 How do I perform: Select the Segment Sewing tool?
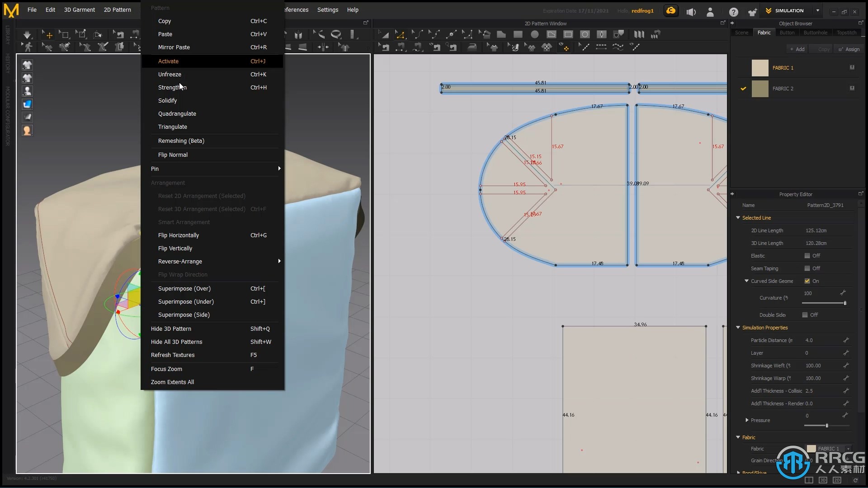click(401, 47)
